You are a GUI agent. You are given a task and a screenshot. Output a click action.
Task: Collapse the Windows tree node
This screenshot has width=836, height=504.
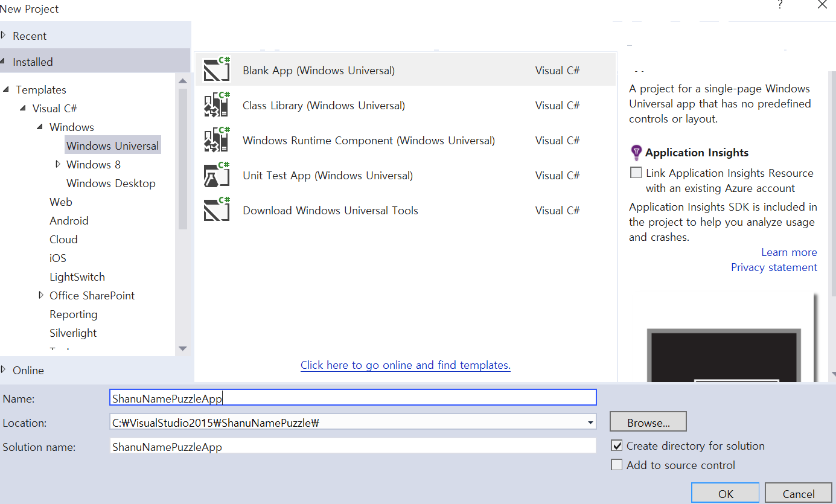tap(40, 127)
